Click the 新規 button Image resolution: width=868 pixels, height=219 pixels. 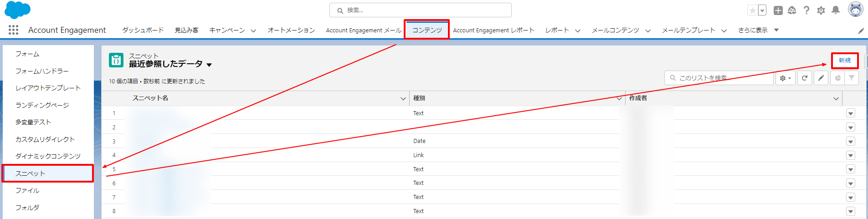[844, 60]
